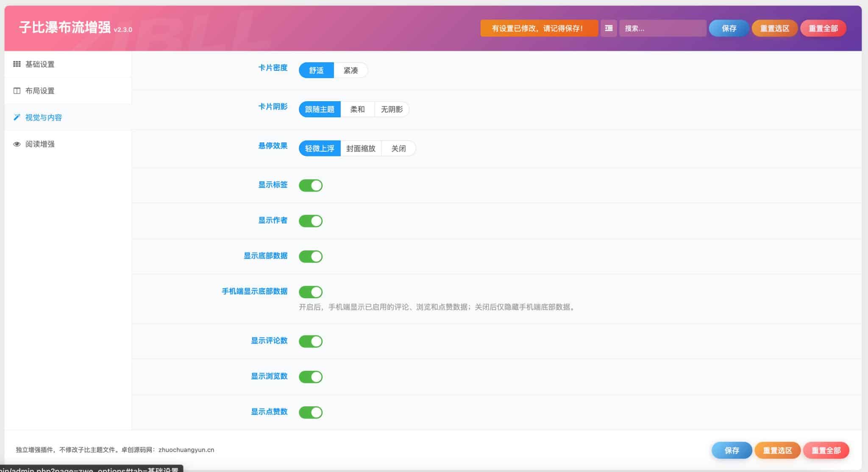Click the 有设置已修改 save reminder notice
Viewport: 868px width, 472px height.
(x=539, y=28)
